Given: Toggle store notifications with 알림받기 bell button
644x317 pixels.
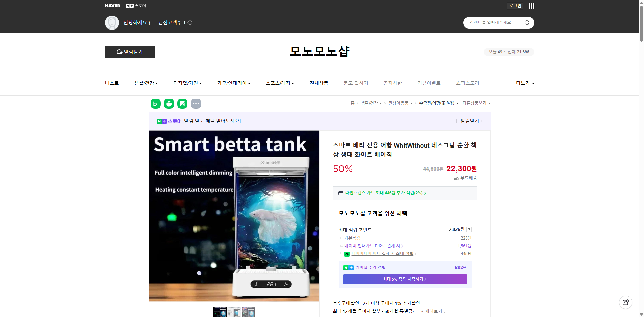Looking at the screenshot, I should (x=129, y=52).
